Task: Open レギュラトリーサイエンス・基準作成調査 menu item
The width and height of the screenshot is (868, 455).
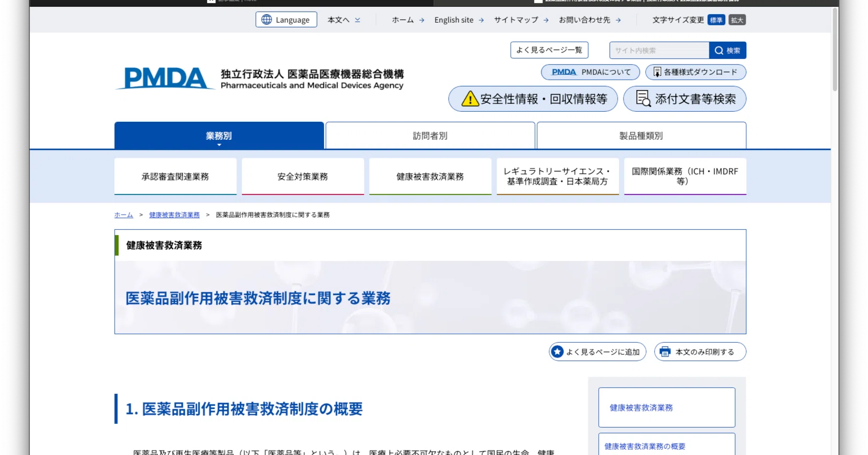Action: (558, 177)
